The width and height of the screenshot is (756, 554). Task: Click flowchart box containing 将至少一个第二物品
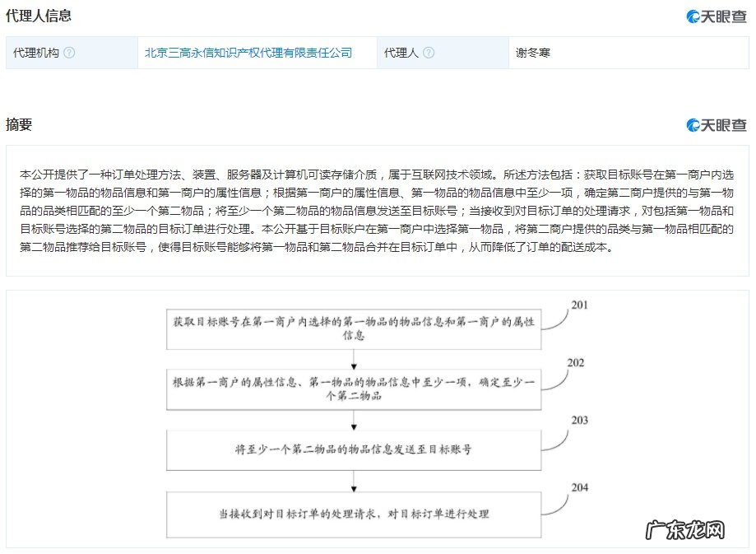pos(354,449)
